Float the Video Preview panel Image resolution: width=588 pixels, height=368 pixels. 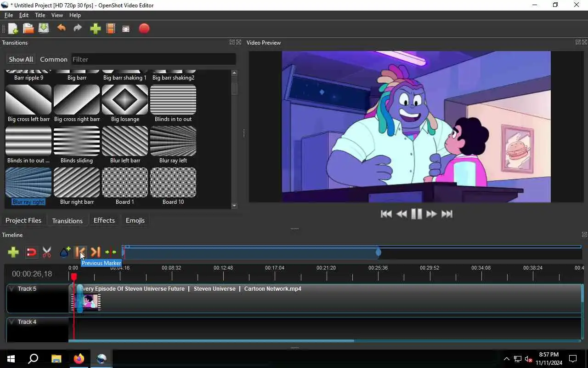578,42
